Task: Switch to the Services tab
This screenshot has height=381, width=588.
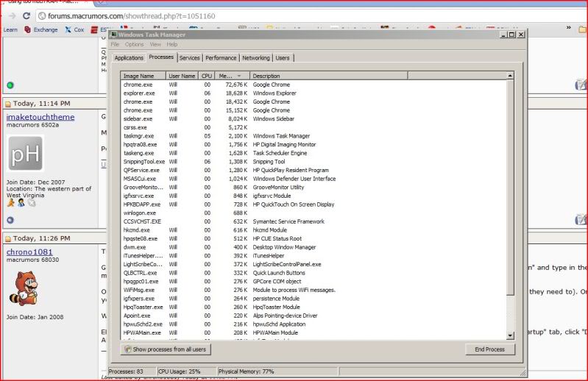Action: [189, 57]
